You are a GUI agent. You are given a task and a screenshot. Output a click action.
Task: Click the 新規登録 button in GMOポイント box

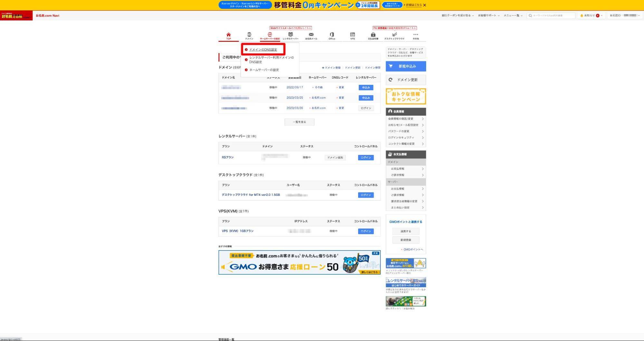pyautogui.click(x=406, y=240)
